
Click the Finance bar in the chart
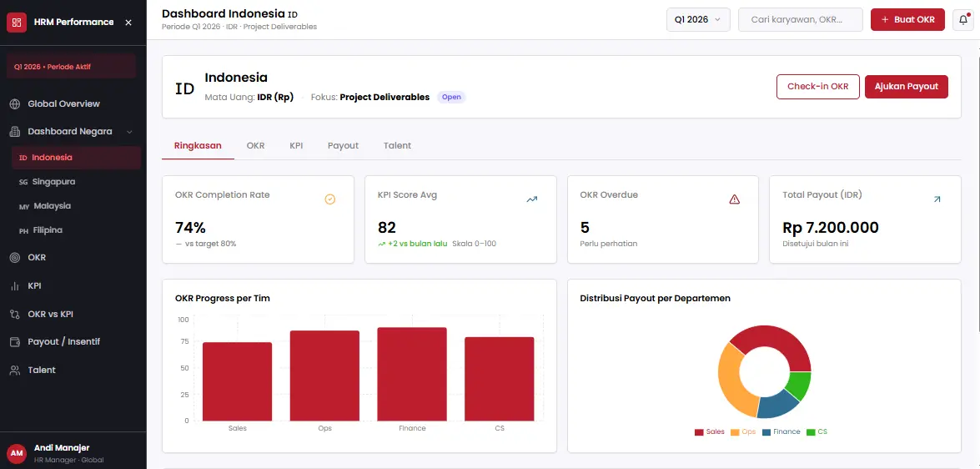412,374
